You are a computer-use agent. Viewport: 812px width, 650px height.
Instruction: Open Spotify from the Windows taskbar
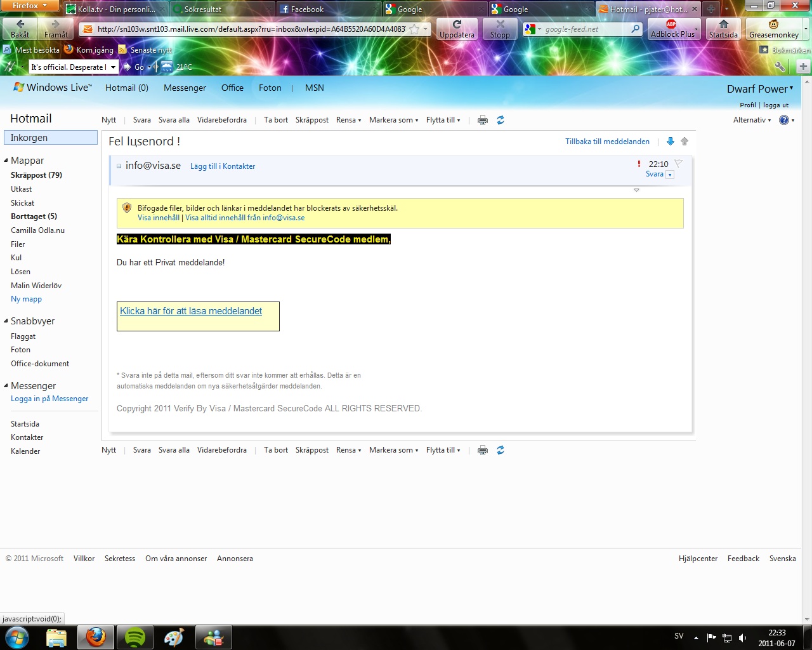(x=135, y=637)
